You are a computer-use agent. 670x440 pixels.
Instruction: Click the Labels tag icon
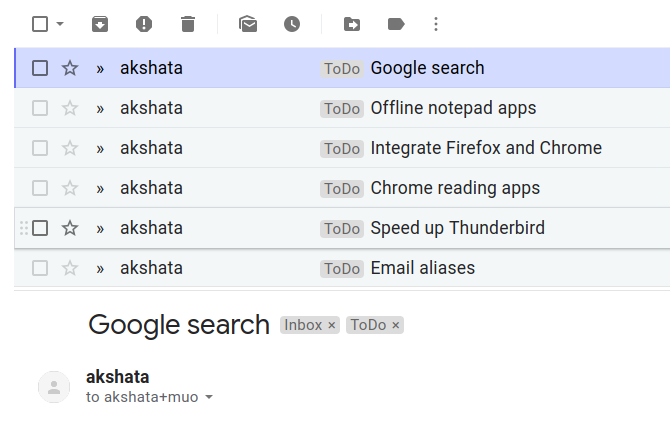pos(395,24)
